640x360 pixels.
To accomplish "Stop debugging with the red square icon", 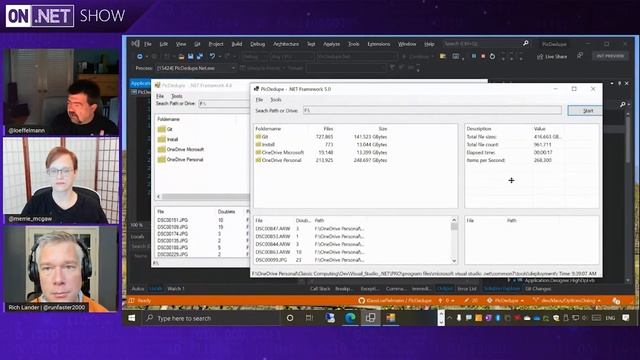I will 483,56.
